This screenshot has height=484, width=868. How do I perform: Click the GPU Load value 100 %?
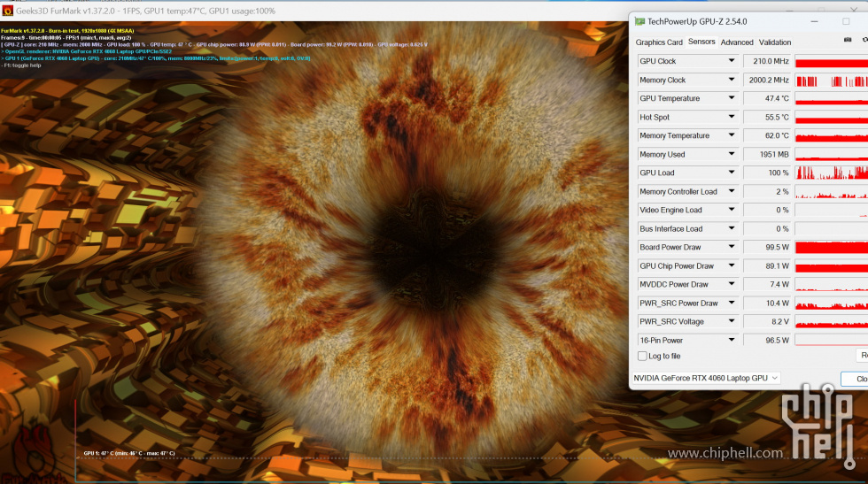[x=767, y=173]
